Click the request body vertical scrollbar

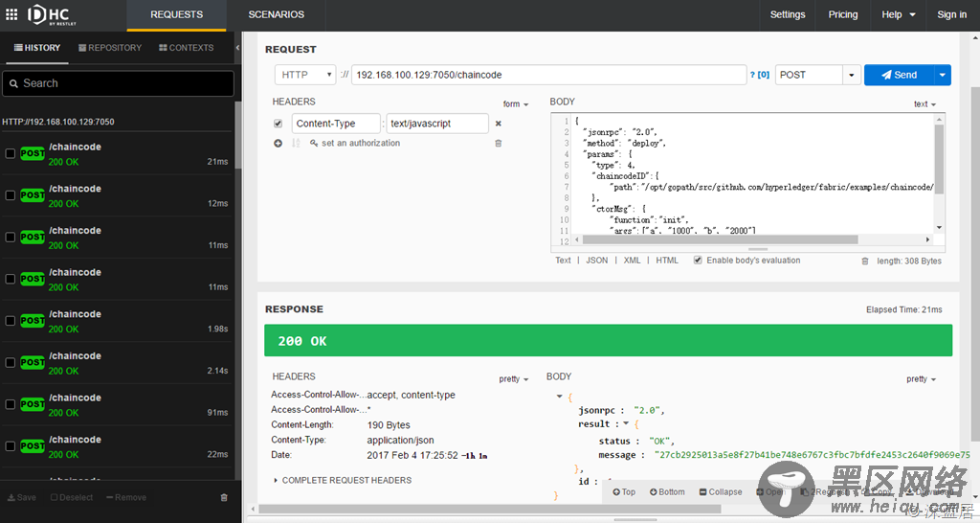coord(939,159)
